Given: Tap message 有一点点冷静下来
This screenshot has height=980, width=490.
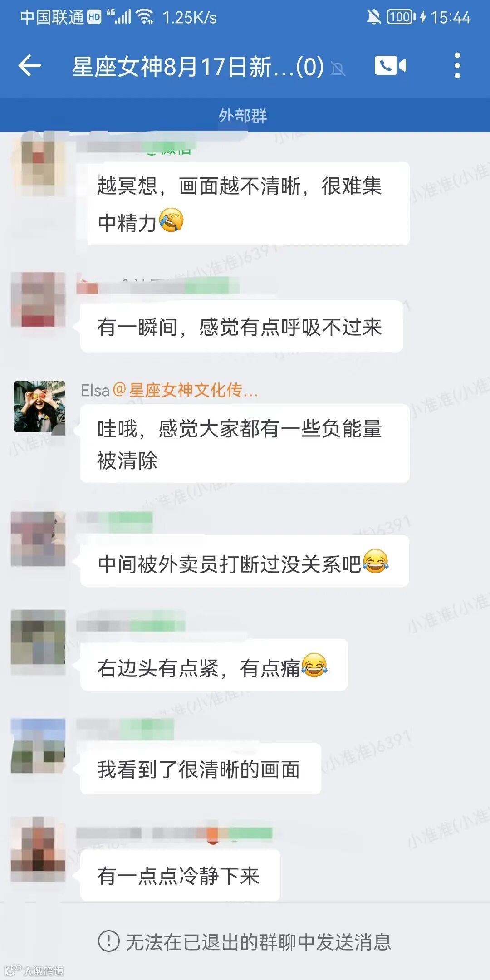Looking at the screenshot, I should pyautogui.click(x=180, y=875).
